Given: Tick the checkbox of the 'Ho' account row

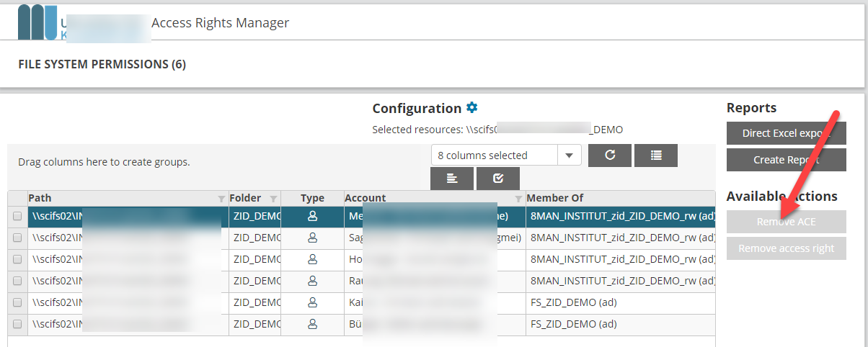Looking at the screenshot, I should pos(17,259).
